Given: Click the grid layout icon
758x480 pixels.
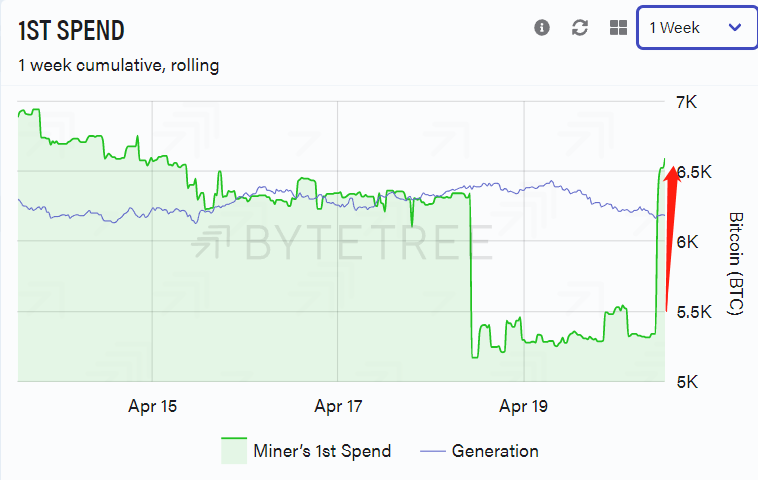Looking at the screenshot, I should 618,28.
